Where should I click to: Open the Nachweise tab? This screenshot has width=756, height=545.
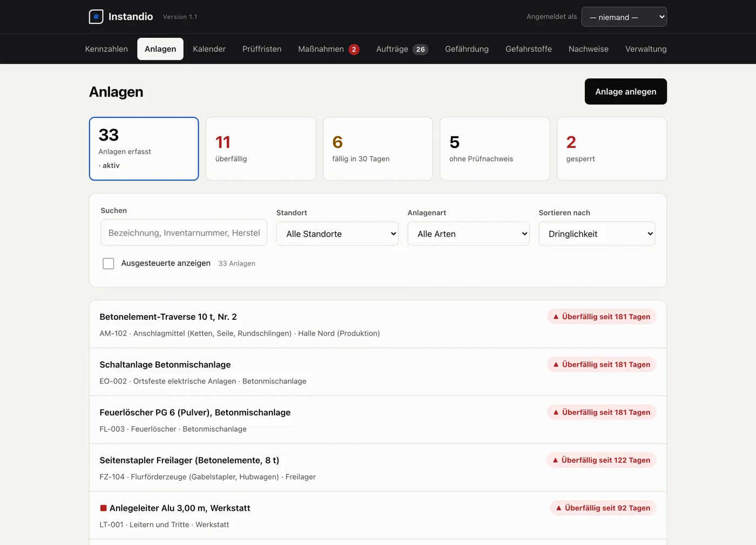[589, 49]
